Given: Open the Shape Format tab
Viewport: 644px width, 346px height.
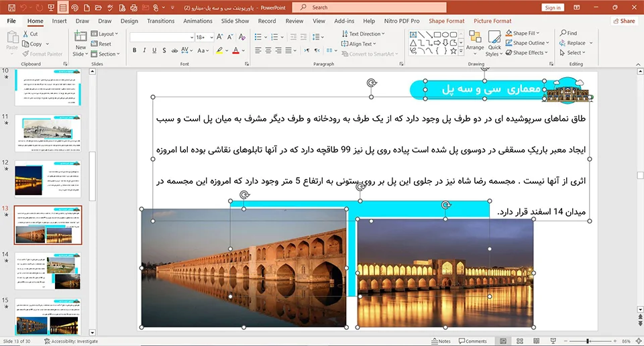Looking at the screenshot, I should pyautogui.click(x=447, y=21).
